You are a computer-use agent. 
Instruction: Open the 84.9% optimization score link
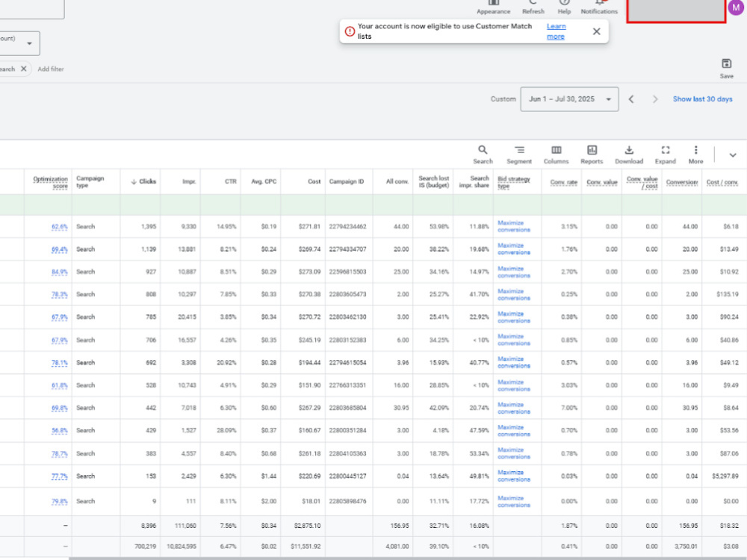(60, 272)
